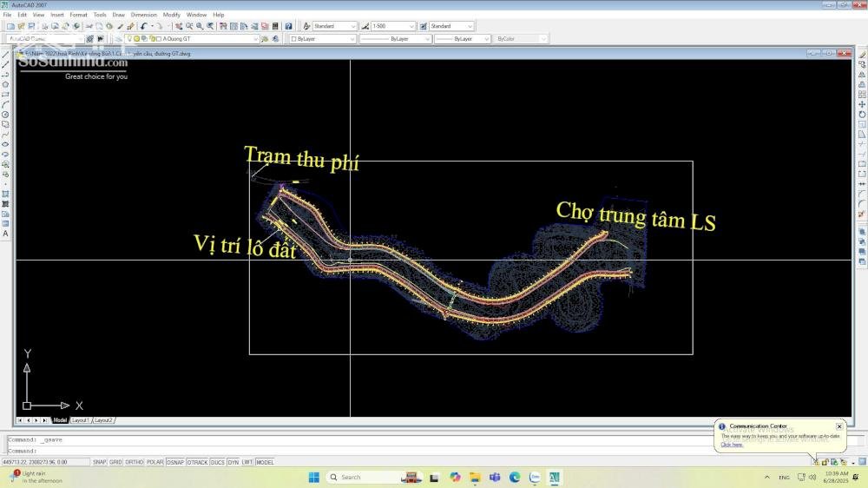Close the Communication Center balloon
868x488 pixels.
point(839,426)
